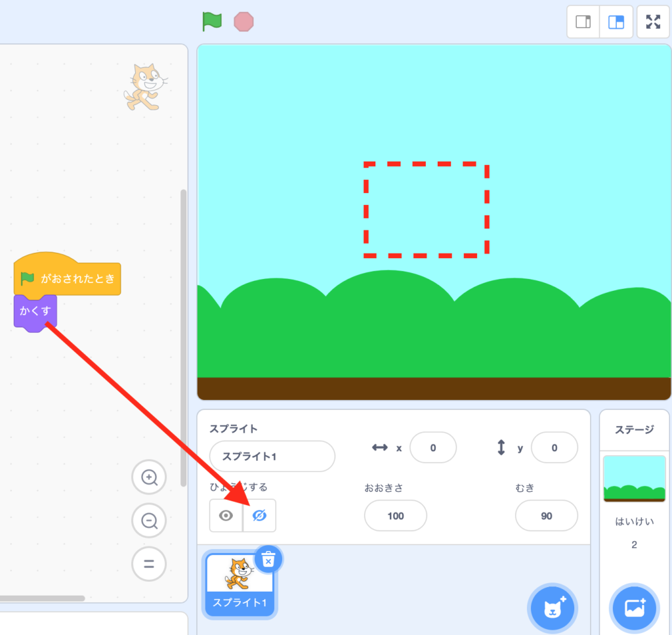Hide the sprite with crossed-eye icon

tap(259, 515)
